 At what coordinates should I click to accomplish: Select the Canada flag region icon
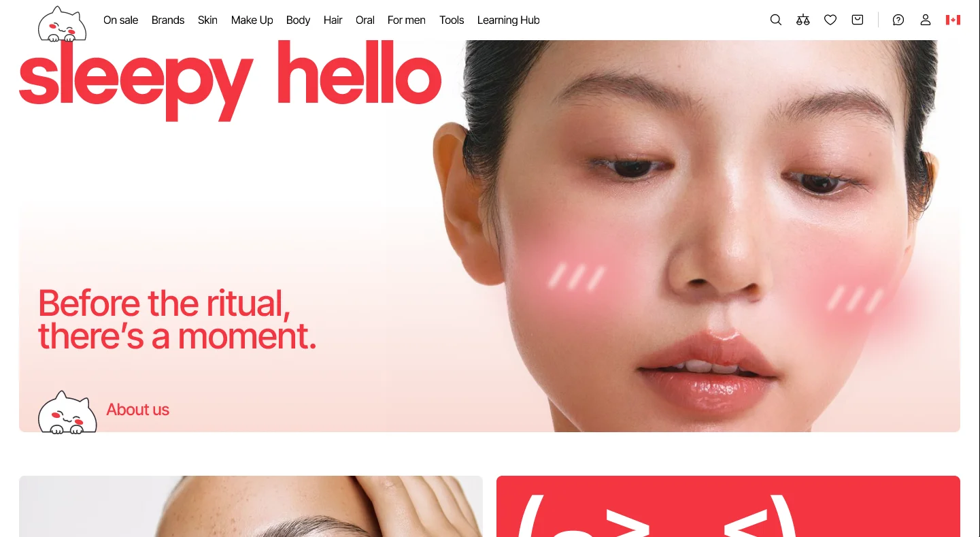click(x=953, y=20)
